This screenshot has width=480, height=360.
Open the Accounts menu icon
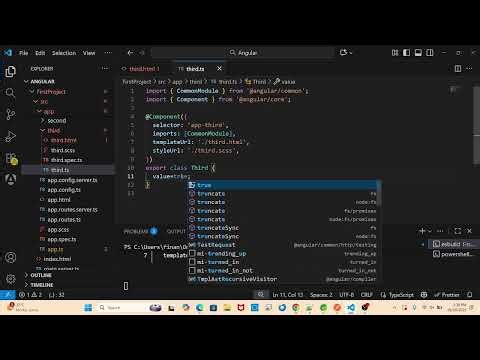pyautogui.click(x=10, y=257)
